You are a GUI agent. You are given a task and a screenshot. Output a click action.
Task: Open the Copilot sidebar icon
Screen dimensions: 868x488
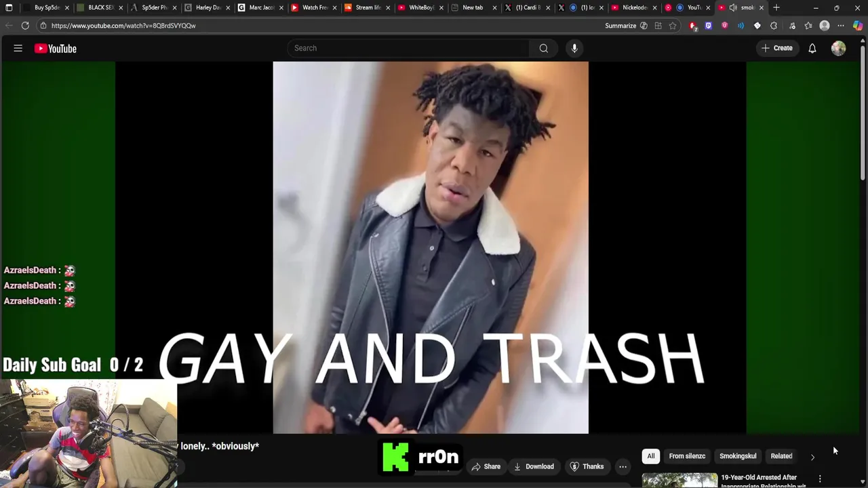pyautogui.click(x=858, y=26)
